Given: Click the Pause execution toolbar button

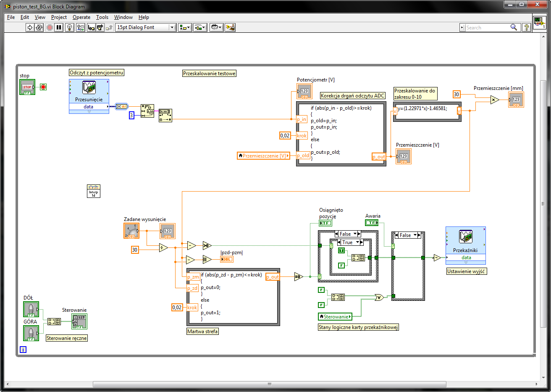Looking at the screenshot, I should coord(59,27).
